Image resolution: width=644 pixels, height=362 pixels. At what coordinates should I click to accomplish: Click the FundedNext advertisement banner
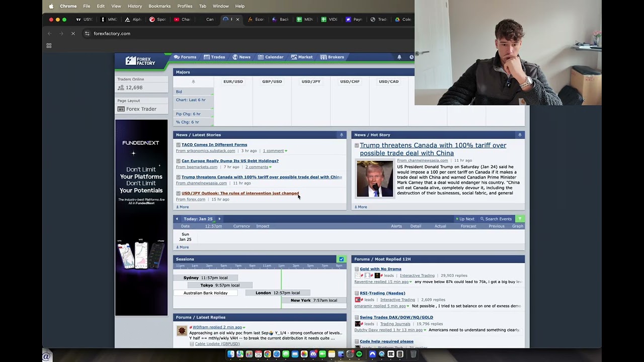tap(141, 218)
